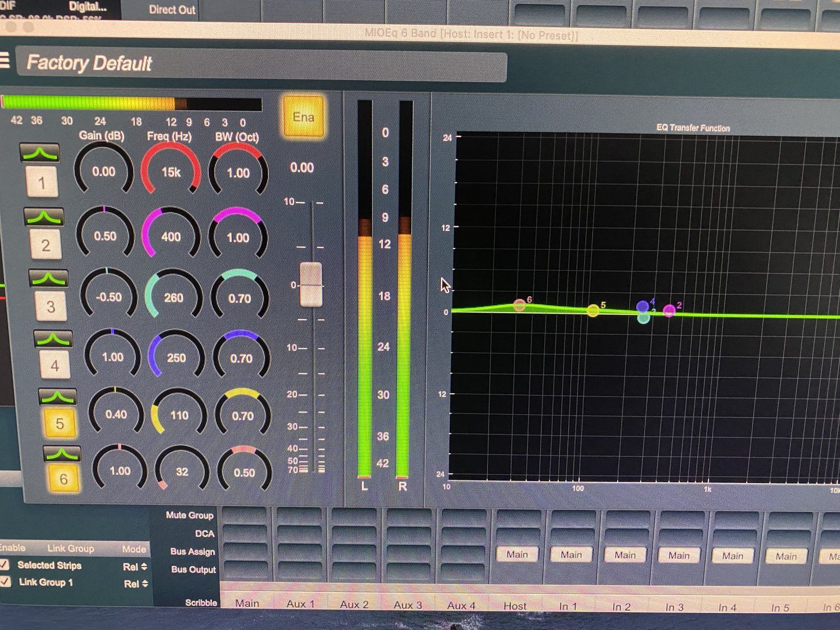
Task: Toggle the Ena enable button
Action: [x=303, y=117]
